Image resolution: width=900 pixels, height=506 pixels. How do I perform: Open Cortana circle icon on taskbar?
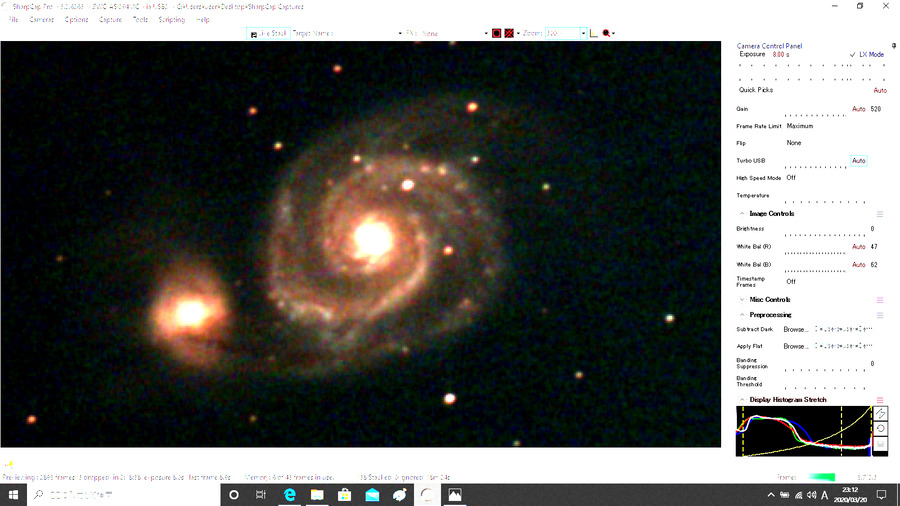point(234,495)
